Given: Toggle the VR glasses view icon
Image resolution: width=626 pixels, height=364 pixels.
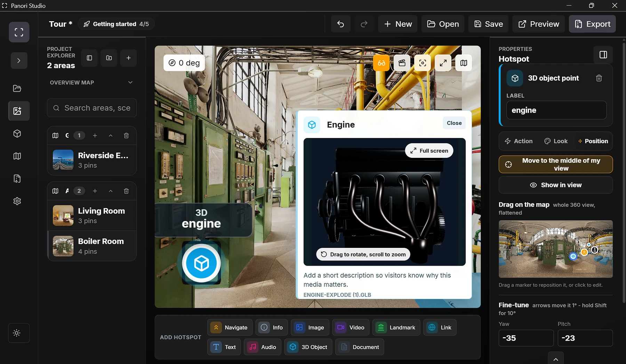Looking at the screenshot, I should 382,63.
